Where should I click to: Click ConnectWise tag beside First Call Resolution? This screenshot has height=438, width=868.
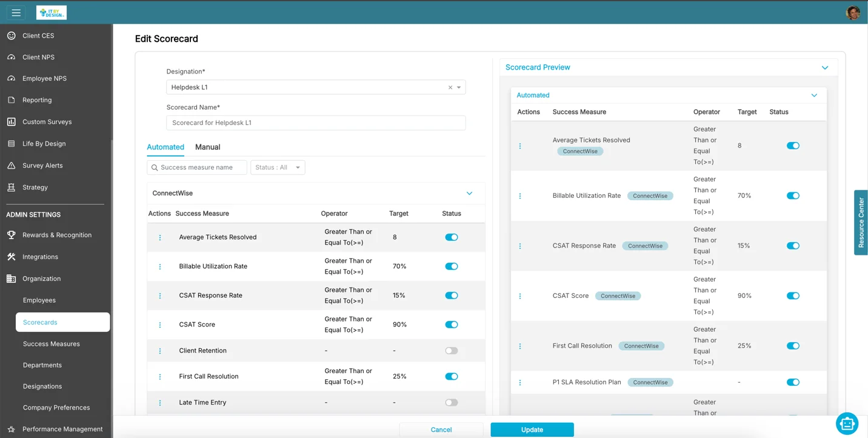(x=641, y=346)
